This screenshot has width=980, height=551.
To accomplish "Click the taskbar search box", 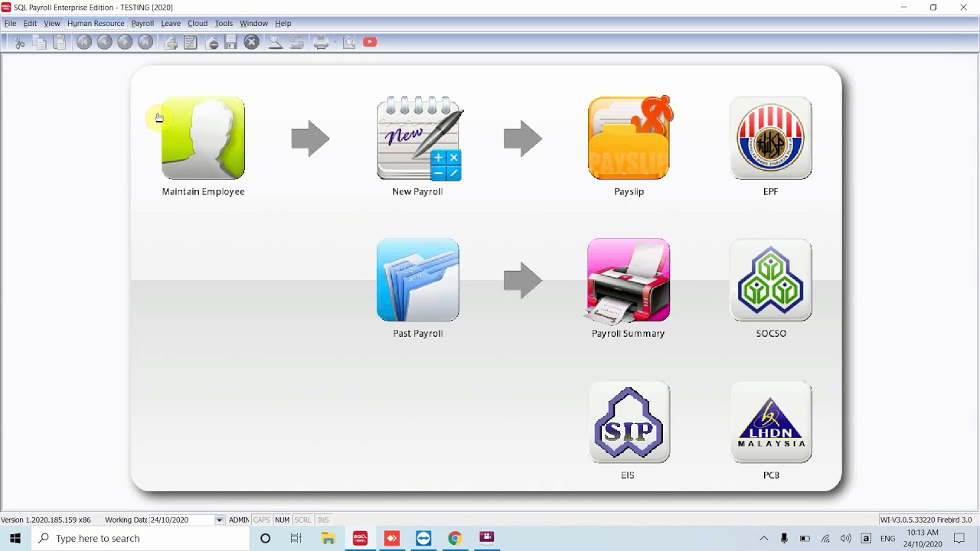I will tap(141, 539).
